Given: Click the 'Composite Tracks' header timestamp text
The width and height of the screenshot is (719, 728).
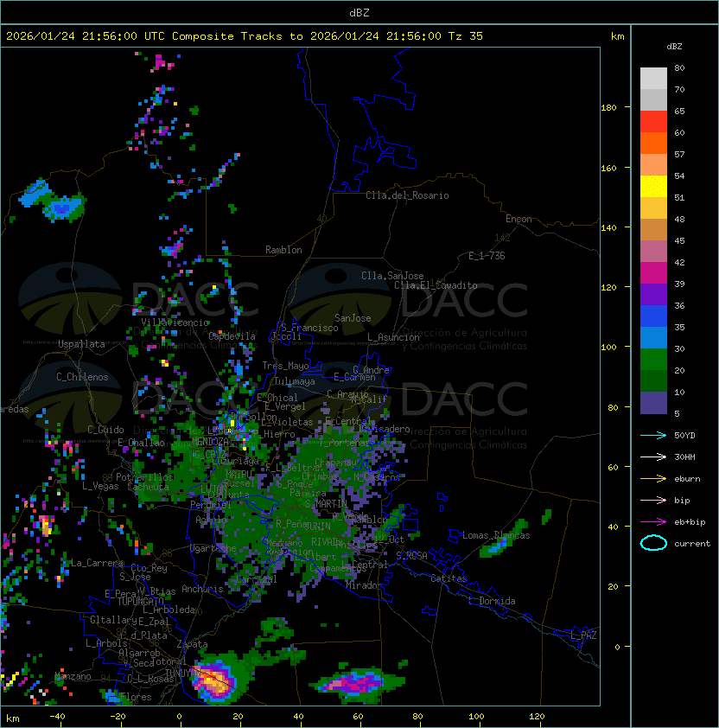Looking at the screenshot, I should [245, 36].
